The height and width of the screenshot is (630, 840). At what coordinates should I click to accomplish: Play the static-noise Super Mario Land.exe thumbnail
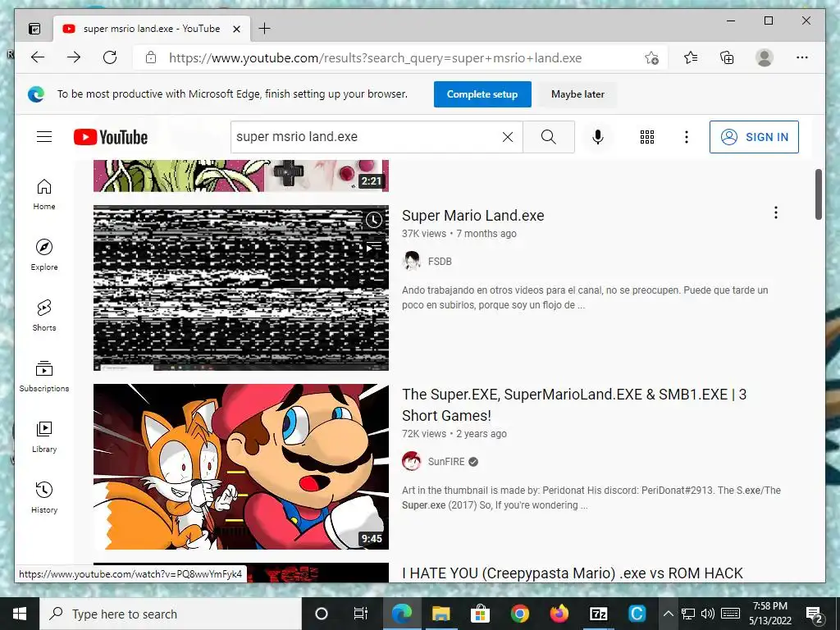(241, 288)
